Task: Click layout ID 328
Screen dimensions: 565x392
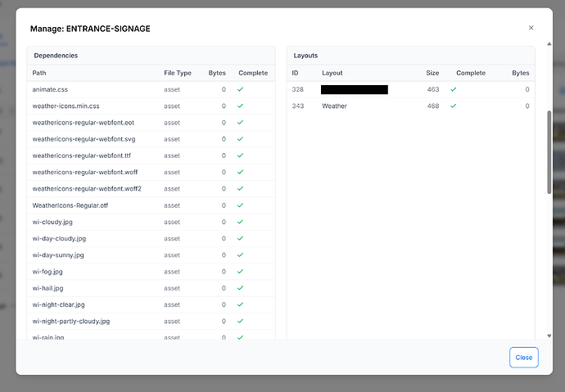Action: 297,89
